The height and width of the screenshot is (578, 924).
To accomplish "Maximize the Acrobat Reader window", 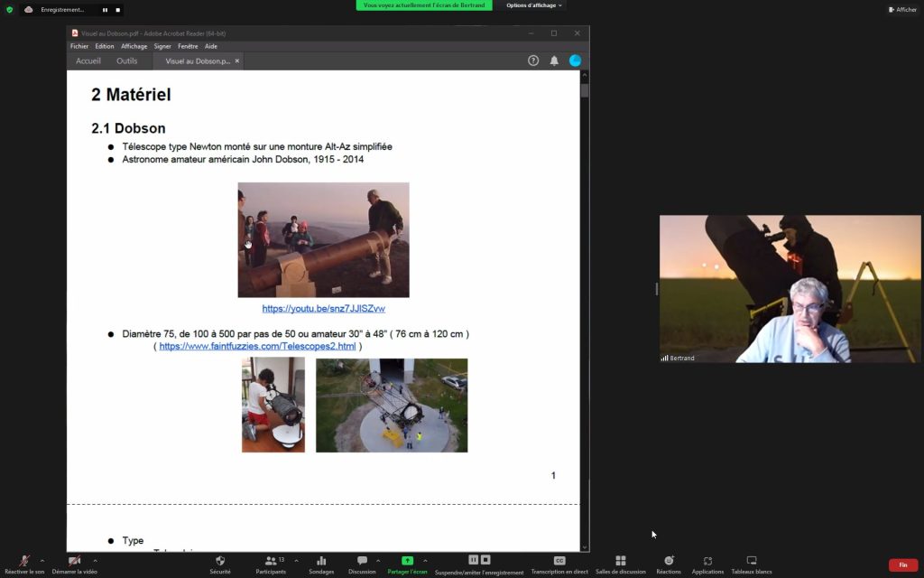I will [x=554, y=33].
